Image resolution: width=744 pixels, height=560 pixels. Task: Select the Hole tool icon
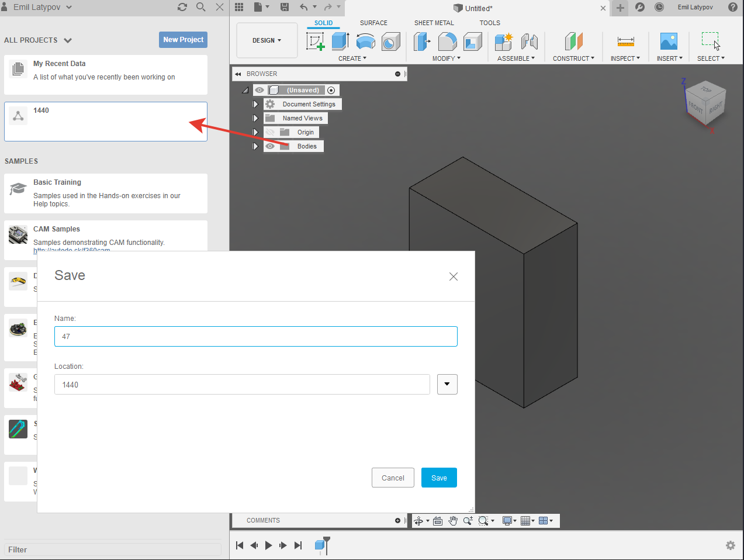[x=390, y=42]
